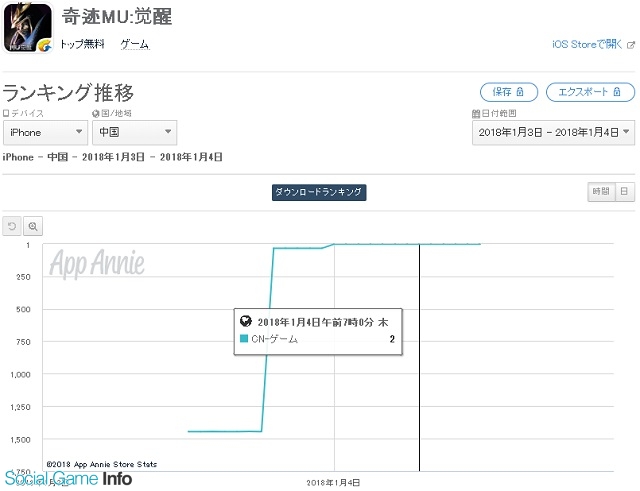Click the ゲーム category link
640x491 pixels.
pyautogui.click(x=135, y=44)
